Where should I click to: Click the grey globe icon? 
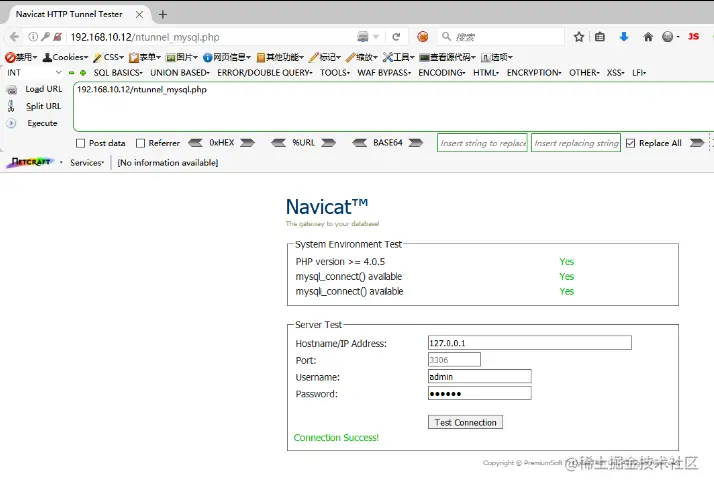click(668, 37)
